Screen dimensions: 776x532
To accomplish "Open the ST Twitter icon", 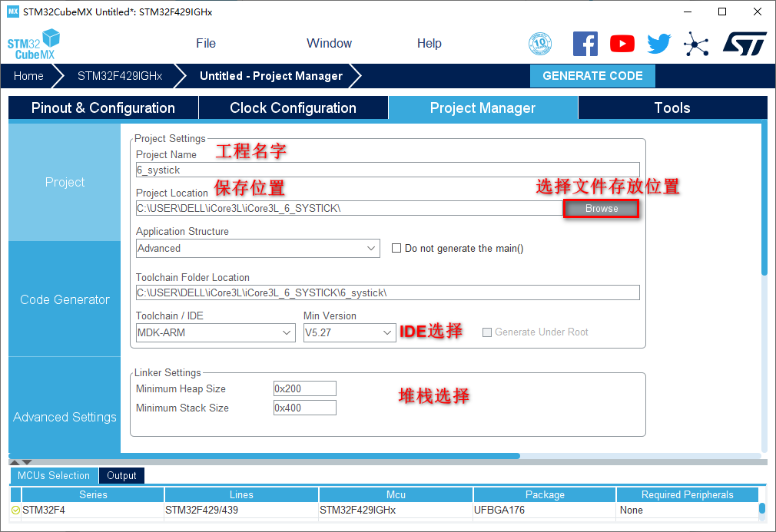I will 658,44.
